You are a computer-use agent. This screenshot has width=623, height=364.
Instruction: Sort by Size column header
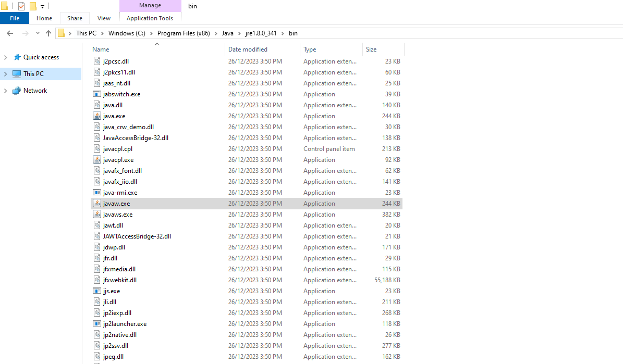tap(371, 49)
